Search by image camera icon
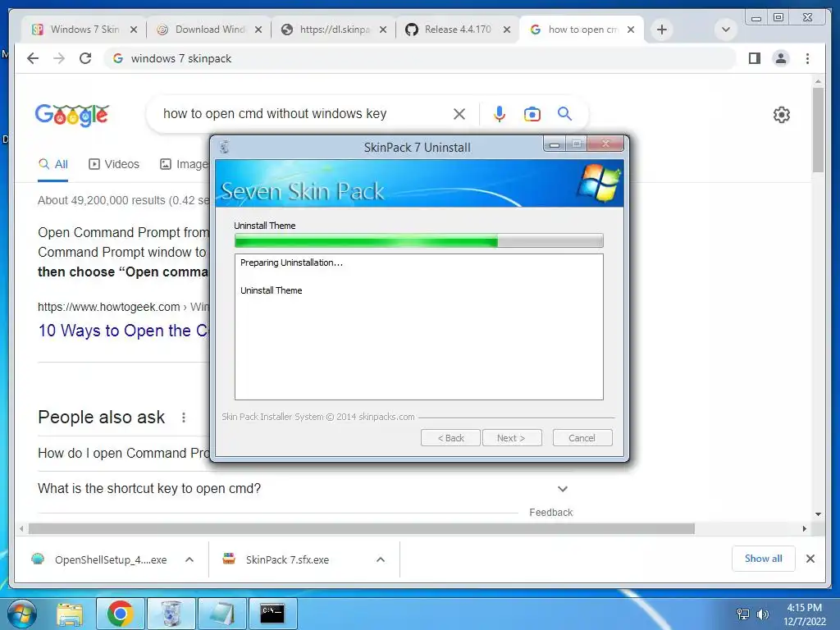Screen dimensions: 840x630 (532, 114)
